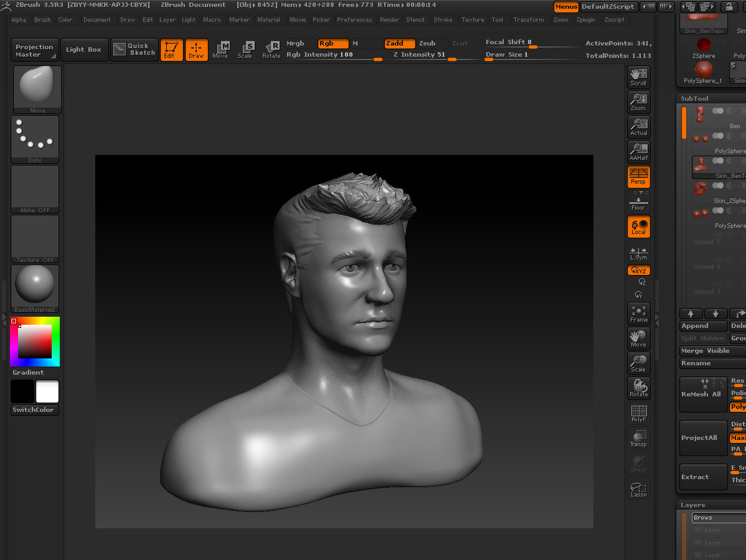
Task: Show the Floor grid
Action: [638, 202]
